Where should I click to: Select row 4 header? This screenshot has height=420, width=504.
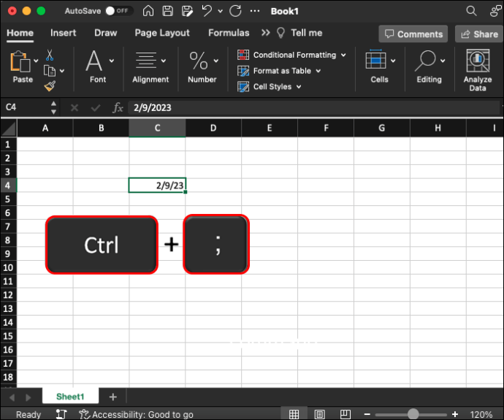pyautogui.click(x=8, y=186)
